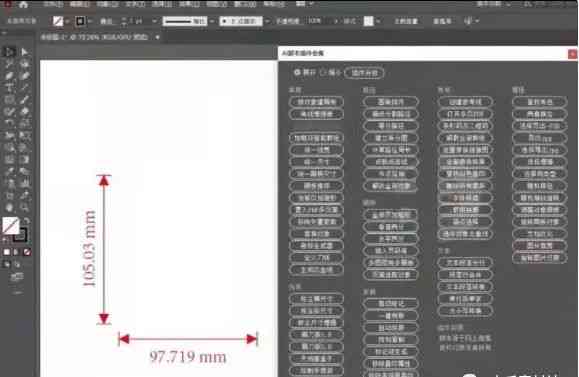The image size is (579, 377).
Task: Select the Paintbrush tool
Action: tap(24, 100)
